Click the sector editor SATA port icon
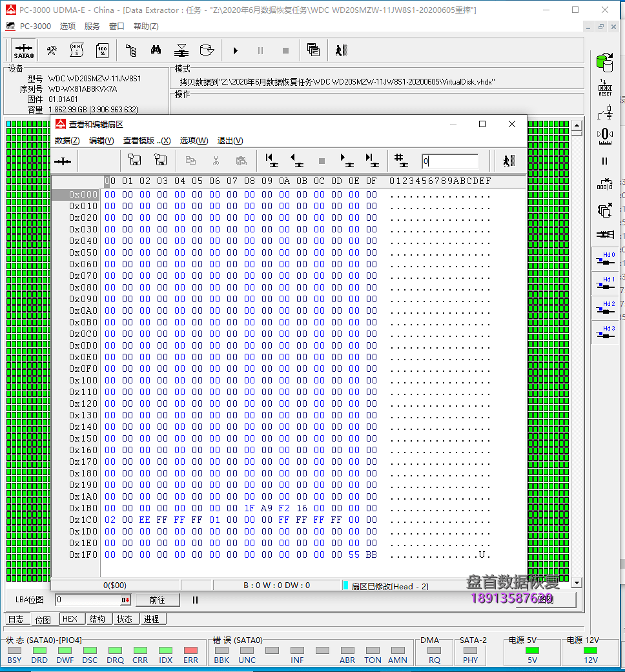 click(63, 161)
